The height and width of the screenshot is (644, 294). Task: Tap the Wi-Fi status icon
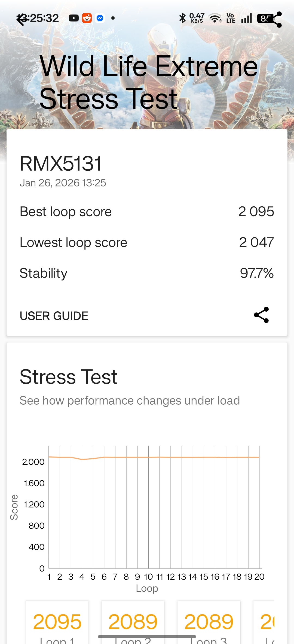pos(215,18)
